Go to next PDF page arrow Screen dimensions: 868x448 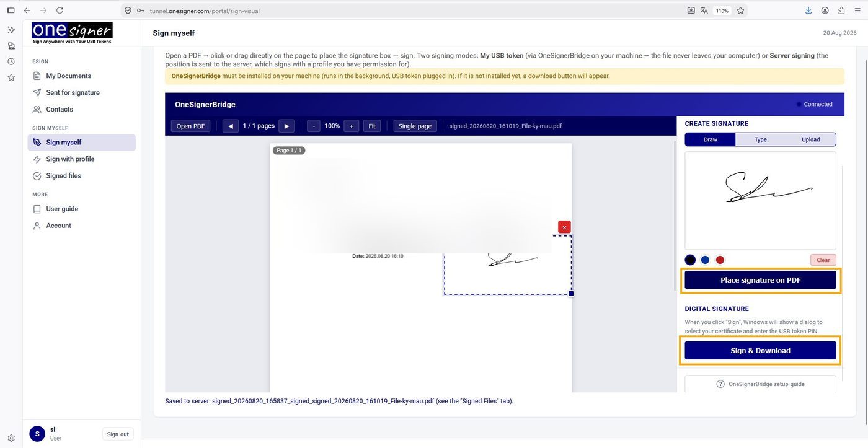tap(286, 126)
